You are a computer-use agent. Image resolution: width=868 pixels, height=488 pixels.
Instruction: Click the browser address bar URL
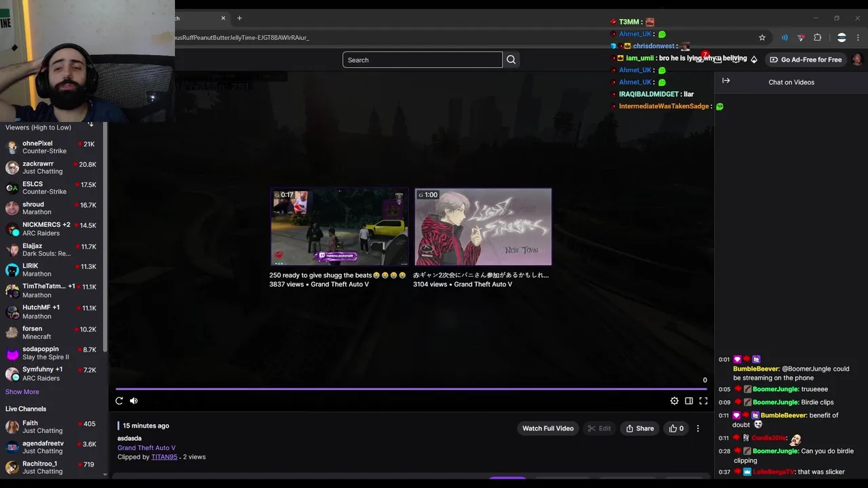coord(242,37)
